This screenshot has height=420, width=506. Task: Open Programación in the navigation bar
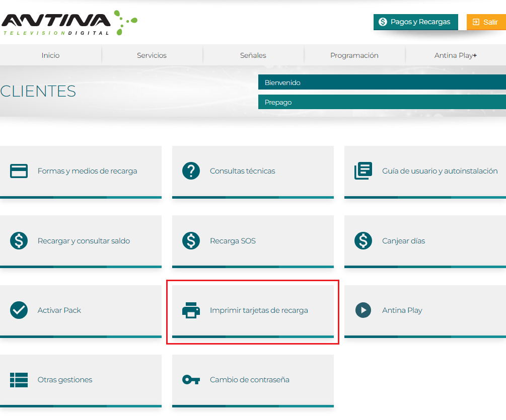coord(354,55)
